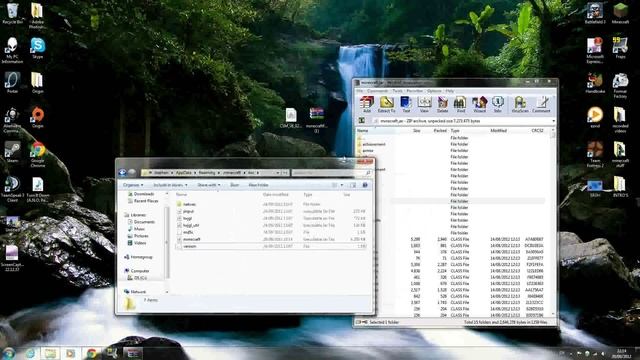Viewport: 640px width, 360px height.
Task: Open the Battlefield 3 desktop icon
Action: tap(595, 13)
